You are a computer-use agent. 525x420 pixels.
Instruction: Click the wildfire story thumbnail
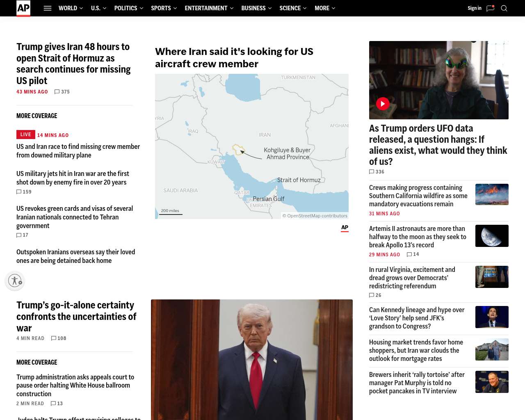tap(492, 194)
